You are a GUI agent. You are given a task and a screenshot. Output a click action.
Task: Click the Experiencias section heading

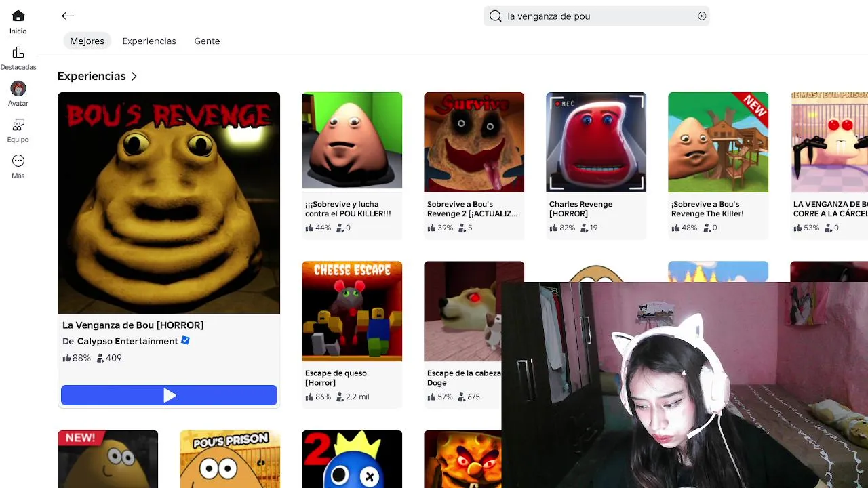92,76
